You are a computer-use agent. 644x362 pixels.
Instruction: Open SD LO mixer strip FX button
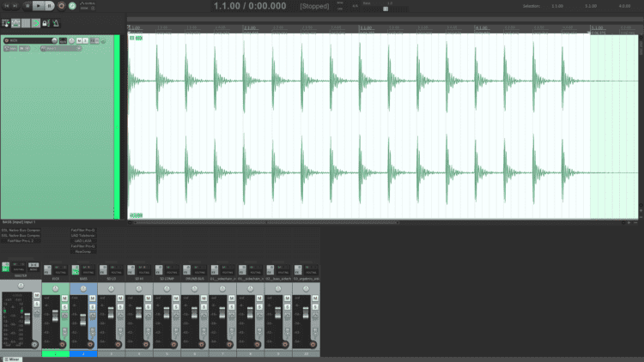pyautogui.click(x=103, y=269)
